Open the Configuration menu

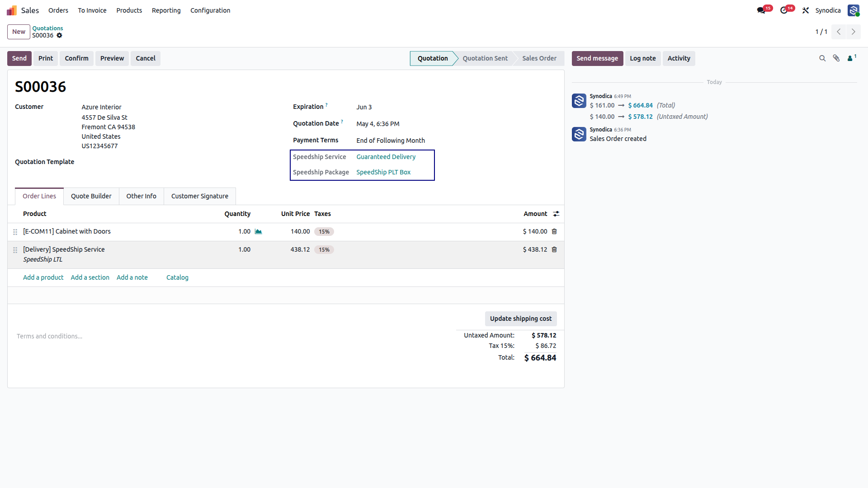[210, 10]
